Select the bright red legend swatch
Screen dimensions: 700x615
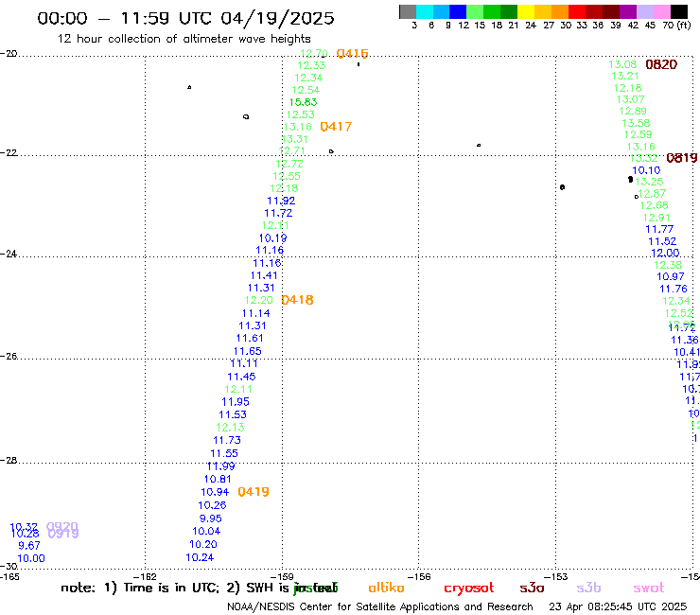click(x=576, y=11)
